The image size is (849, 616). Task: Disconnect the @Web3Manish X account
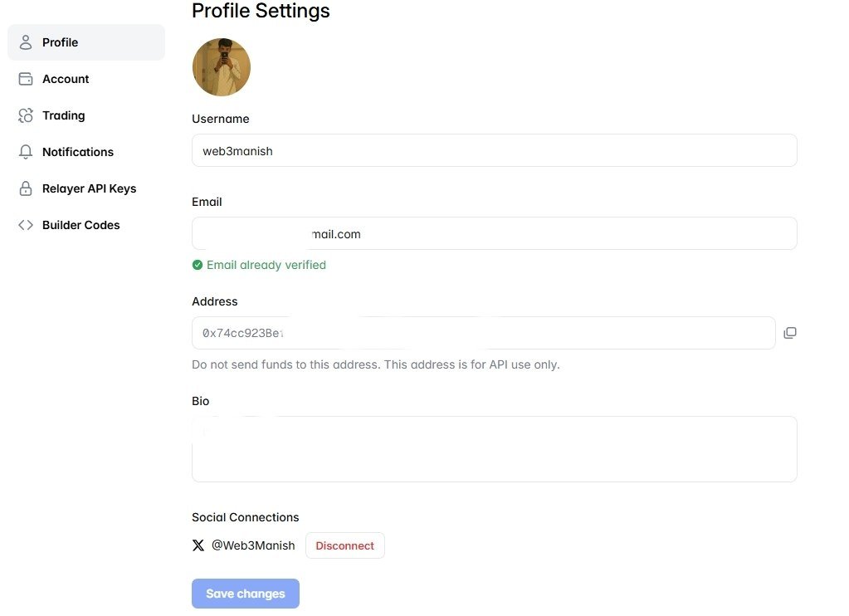345,545
